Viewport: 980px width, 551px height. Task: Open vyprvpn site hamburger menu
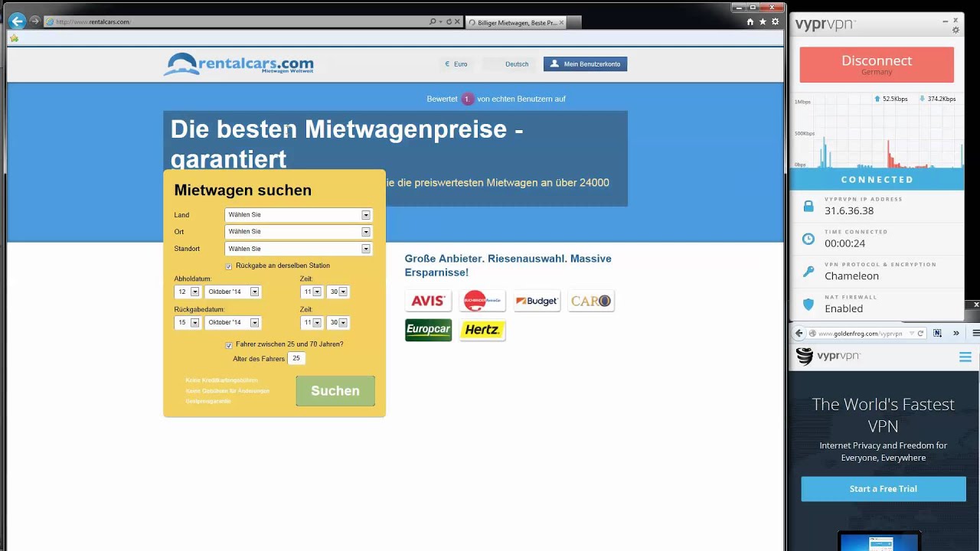[x=965, y=357]
